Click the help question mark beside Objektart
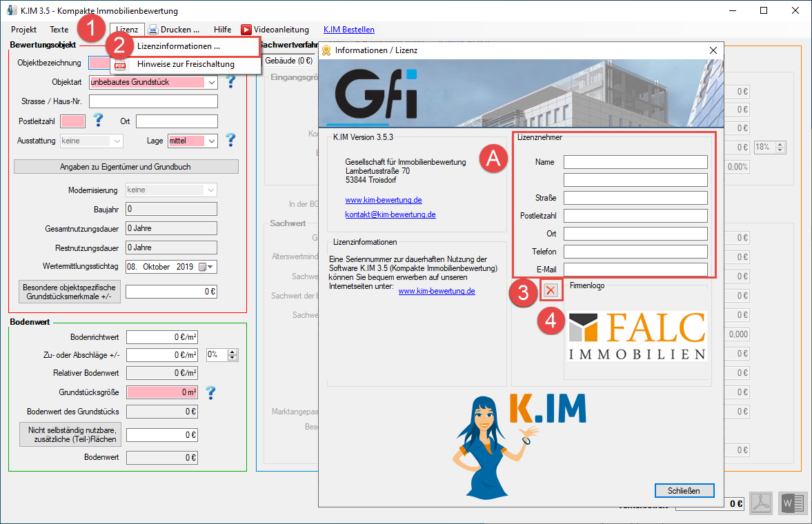Screen dimensions: 812x524 click(x=230, y=82)
